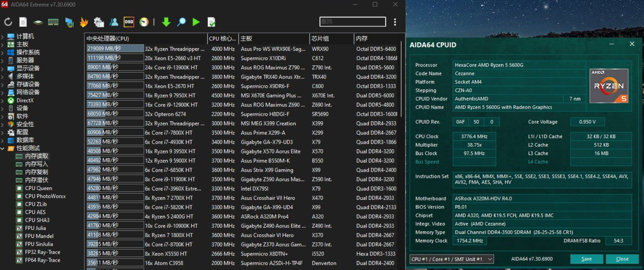Open the CPU #1 / Core #1 dropdown
Screen dimensions: 644x270
coord(451,259)
